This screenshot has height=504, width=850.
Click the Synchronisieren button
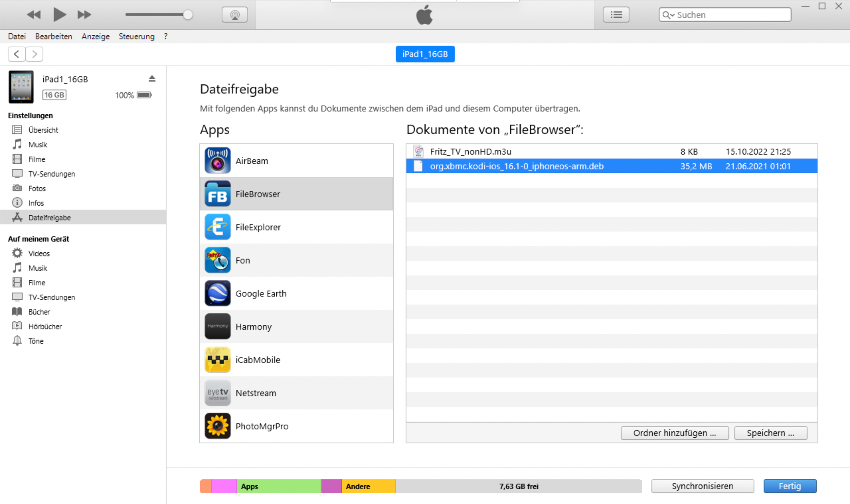tap(702, 486)
